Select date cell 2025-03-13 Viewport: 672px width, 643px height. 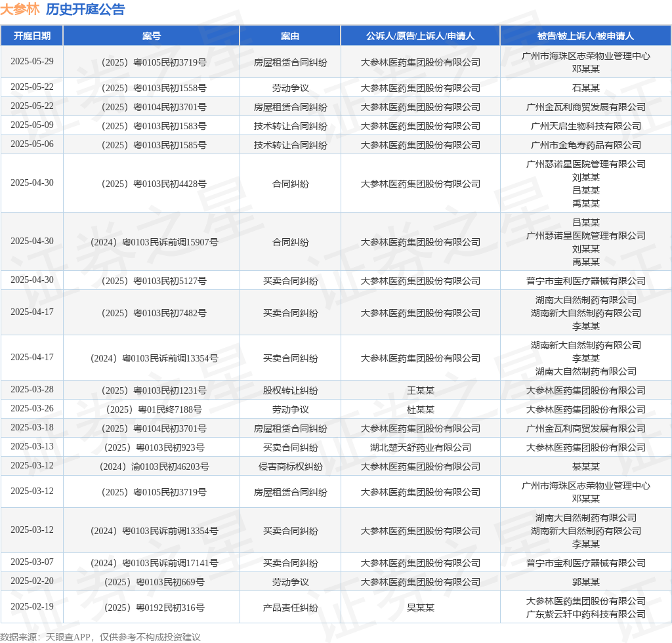click(x=32, y=446)
